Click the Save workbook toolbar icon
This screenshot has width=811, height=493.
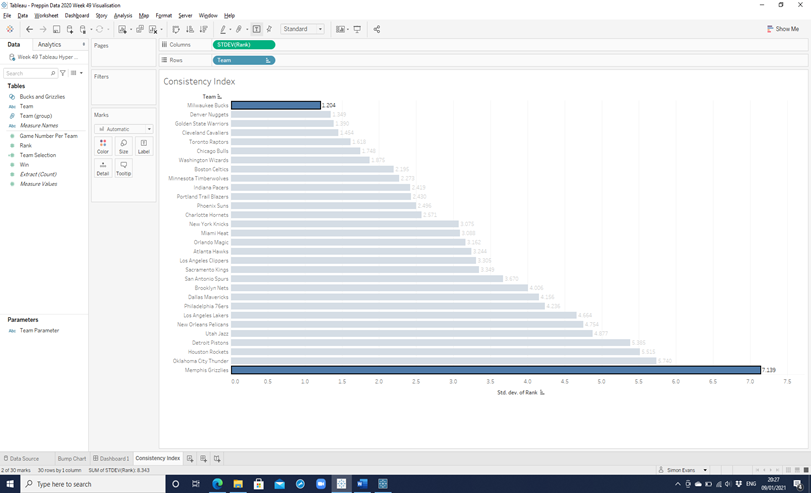click(56, 29)
